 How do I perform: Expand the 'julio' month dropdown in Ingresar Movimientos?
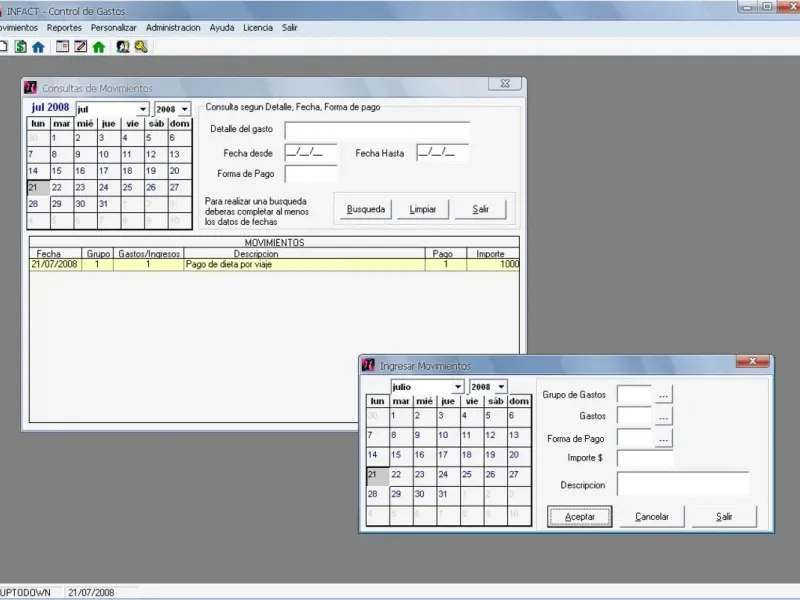click(458, 387)
